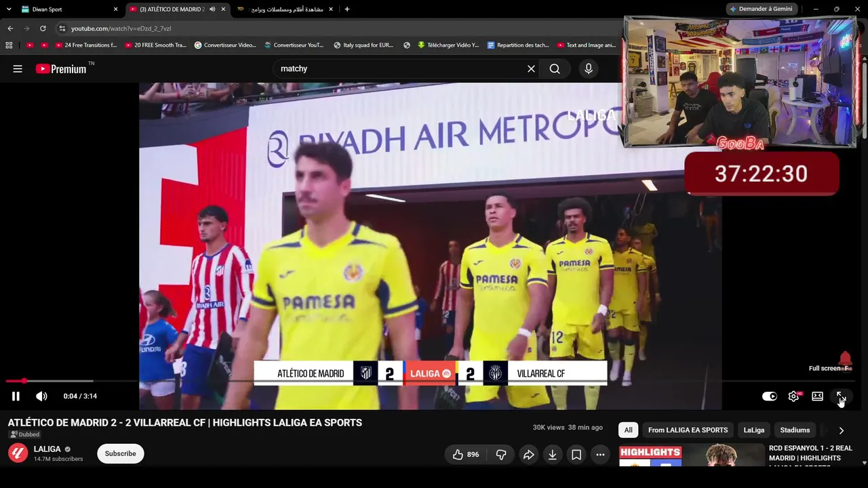This screenshot has width=868, height=488.
Task: Open the Convertisseur Video bookmark
Action: (x=225, y=45)
